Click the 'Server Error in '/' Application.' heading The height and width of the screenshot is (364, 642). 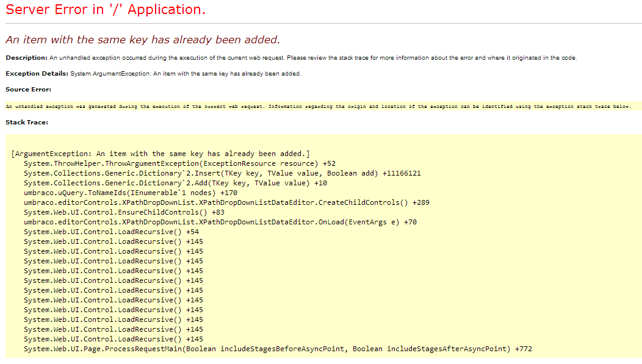click(x=106, y=10)
